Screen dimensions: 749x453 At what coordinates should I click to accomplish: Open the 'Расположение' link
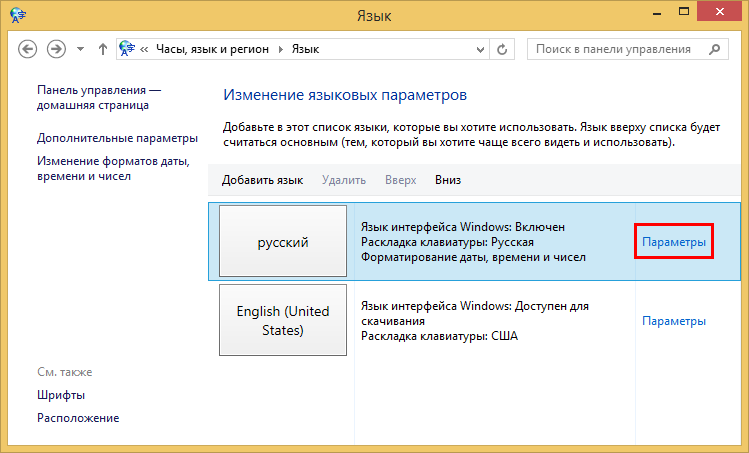click(78, 418)
